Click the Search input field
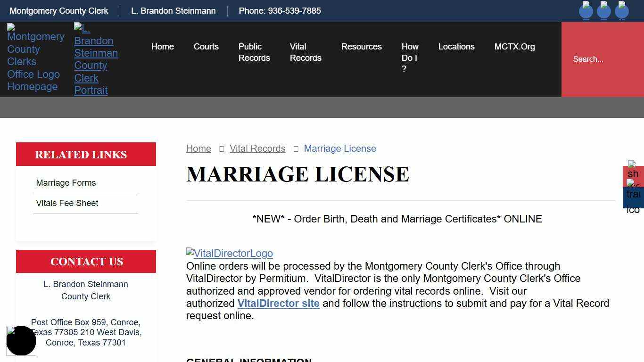 point(599,59)
